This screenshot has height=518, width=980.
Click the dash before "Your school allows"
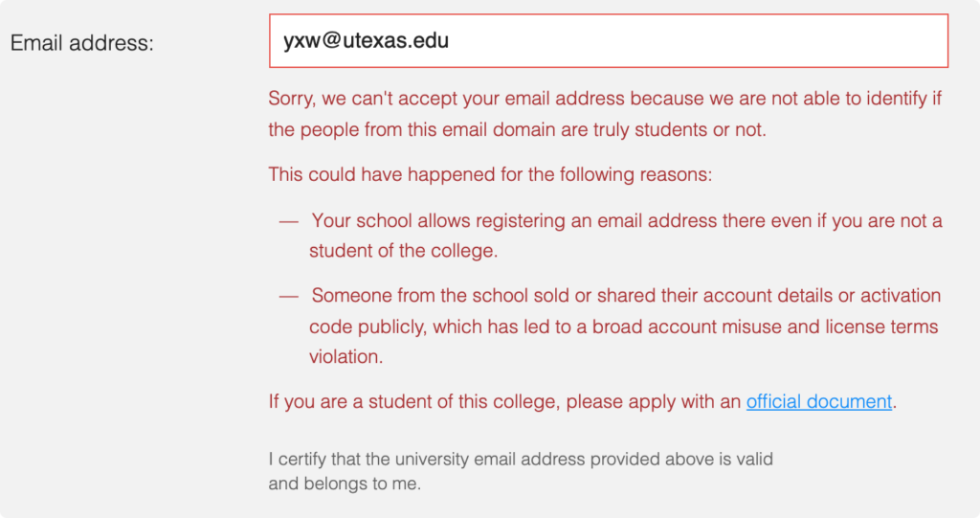288,221
